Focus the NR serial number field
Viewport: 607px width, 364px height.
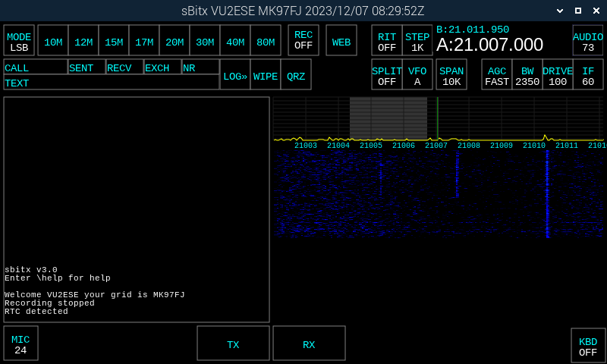(200, 67)
